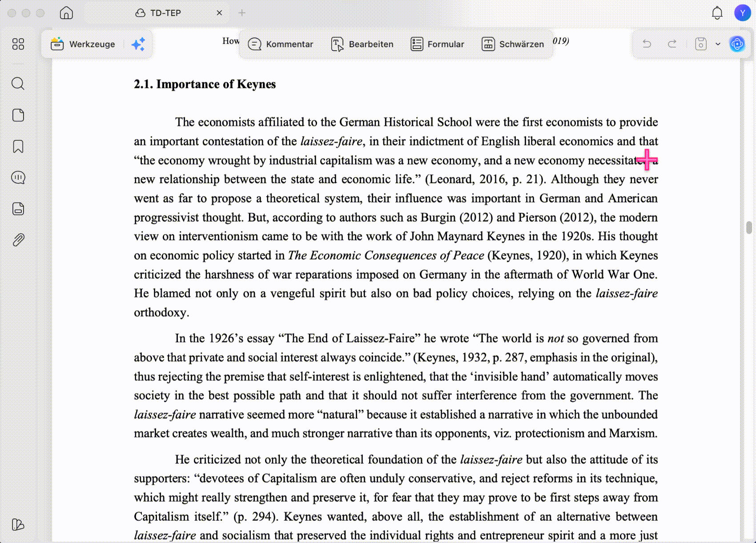The height and width of the screenshot is (543, 756).
Task: Click the phrase 'protectionism and Marxism.'
Action: [x=586, y=434]
